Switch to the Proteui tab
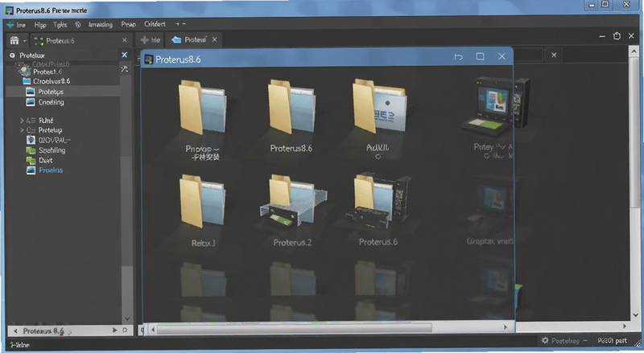644x353 pixels. (195, 40)
